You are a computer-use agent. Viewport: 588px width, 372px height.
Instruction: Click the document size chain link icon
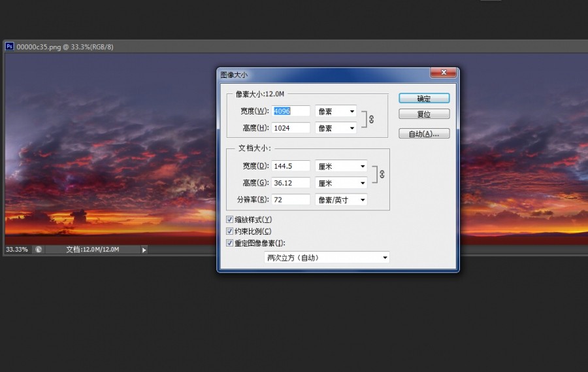pos(382,174)
